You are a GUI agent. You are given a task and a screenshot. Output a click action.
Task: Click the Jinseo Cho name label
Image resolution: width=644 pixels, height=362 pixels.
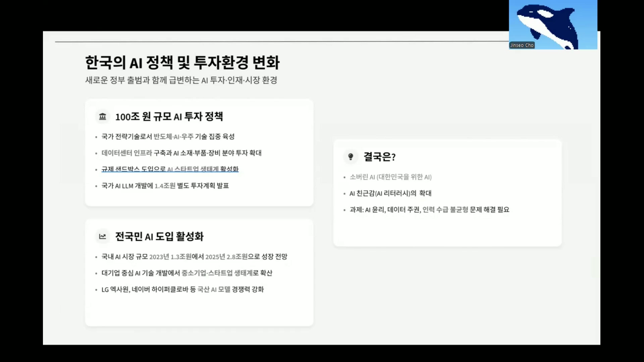522,45
